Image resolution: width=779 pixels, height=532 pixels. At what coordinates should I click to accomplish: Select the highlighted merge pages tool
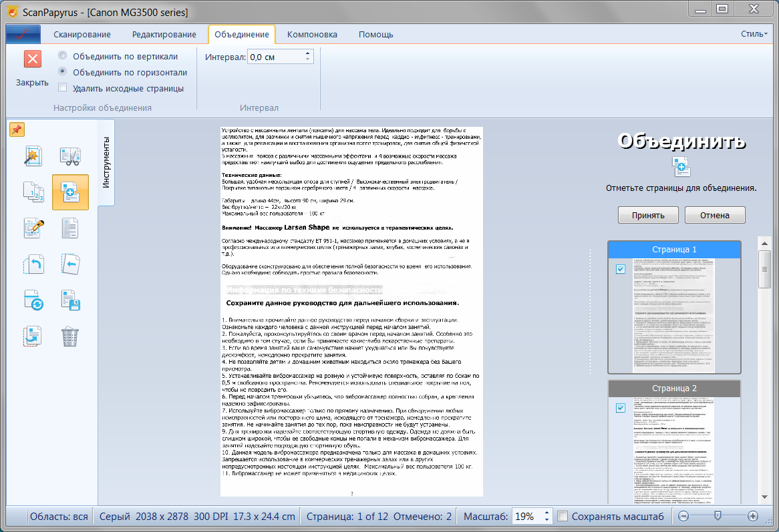pyautogui.click(x=70, y=192)
